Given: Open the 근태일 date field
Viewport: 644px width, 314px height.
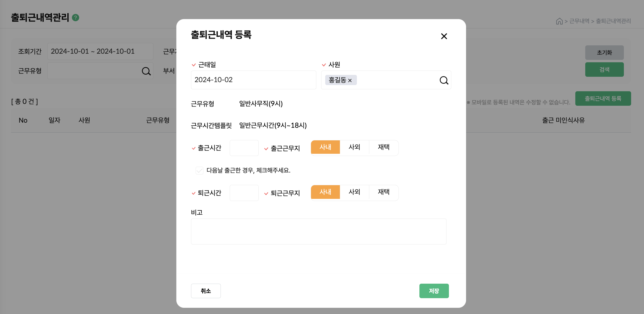Looking at the screenshot, I should (253, 80).
